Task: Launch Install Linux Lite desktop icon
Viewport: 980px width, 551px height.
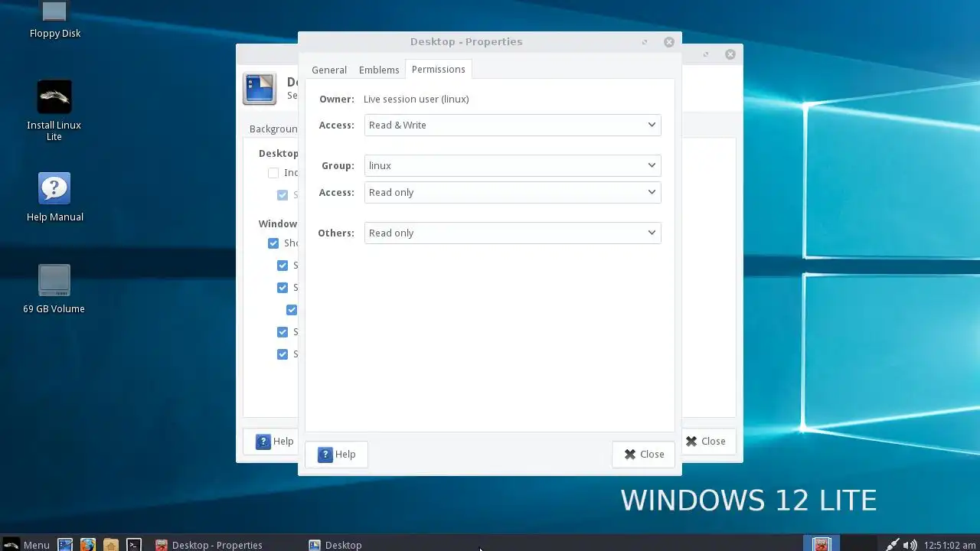Action: pyautogui.click(x=54, y=110)
